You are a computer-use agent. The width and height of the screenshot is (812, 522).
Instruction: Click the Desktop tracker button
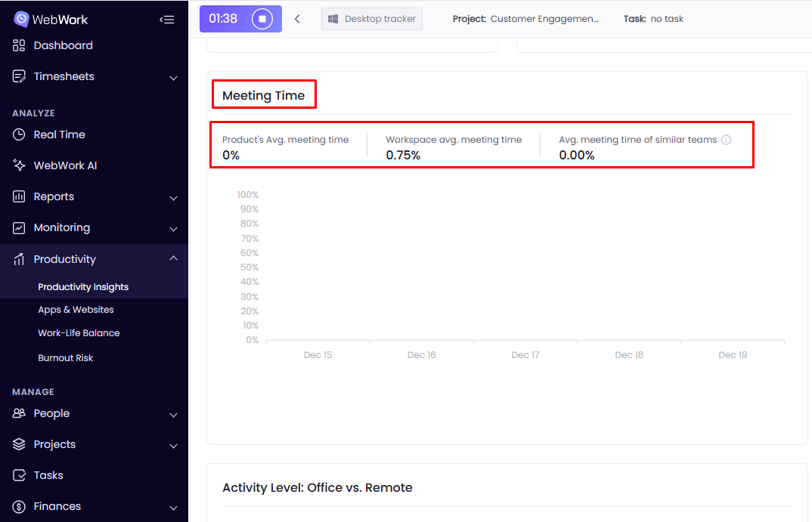point(372,19)
